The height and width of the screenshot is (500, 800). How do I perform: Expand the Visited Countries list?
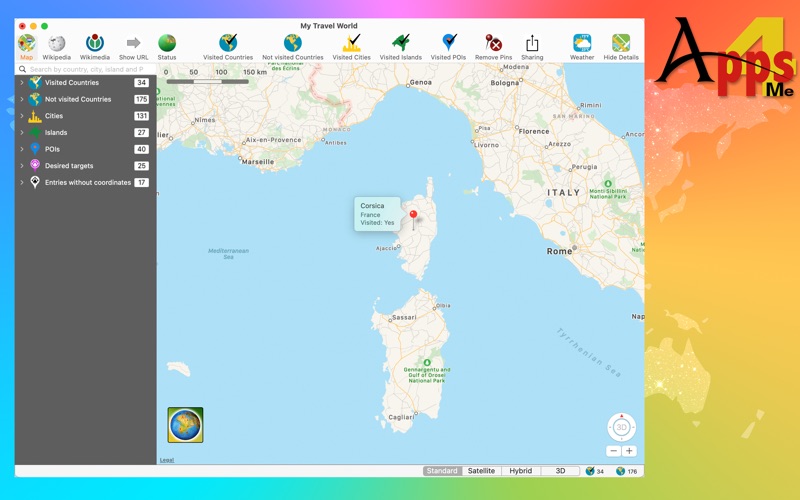[22, 83]
